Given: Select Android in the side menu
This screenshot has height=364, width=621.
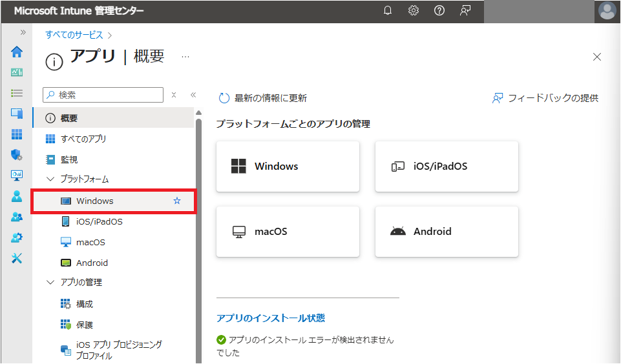Looking at the screenshot, I should (113, 263).
